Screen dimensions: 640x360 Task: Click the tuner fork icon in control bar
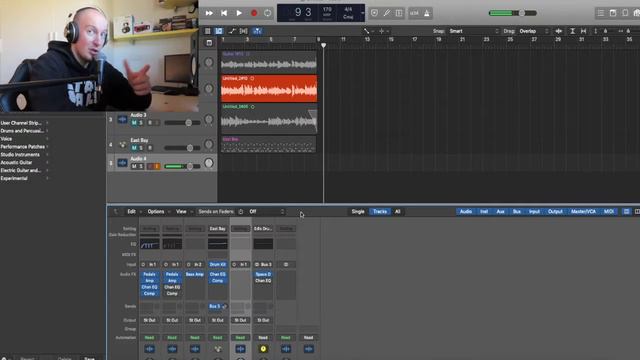(387, 13)
